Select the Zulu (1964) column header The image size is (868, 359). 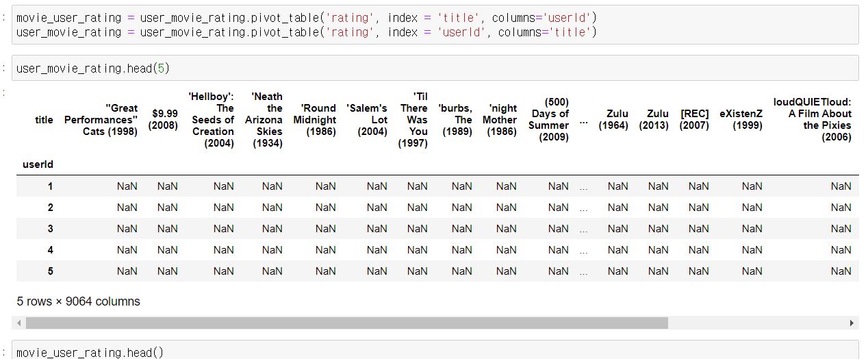click(x=613, y=120)
